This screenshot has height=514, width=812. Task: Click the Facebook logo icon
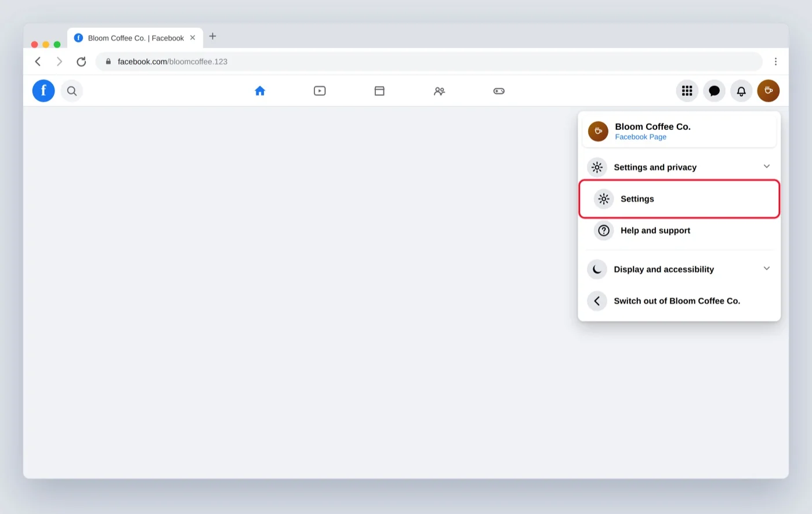point(43,91)
